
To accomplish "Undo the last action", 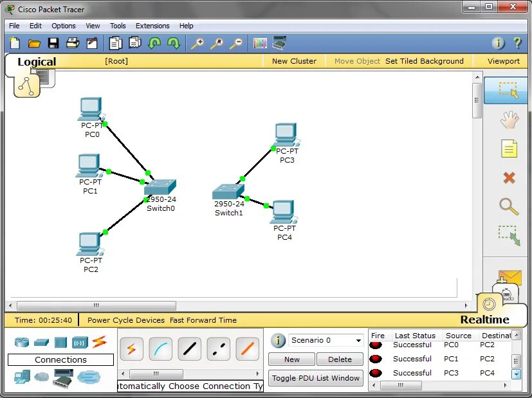I will tap(154, 43).
